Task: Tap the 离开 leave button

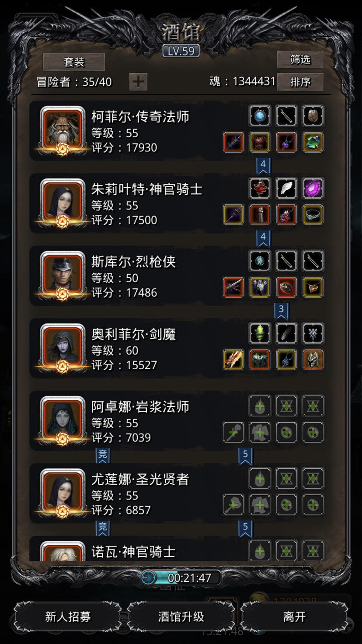Action: pos(294,617)
